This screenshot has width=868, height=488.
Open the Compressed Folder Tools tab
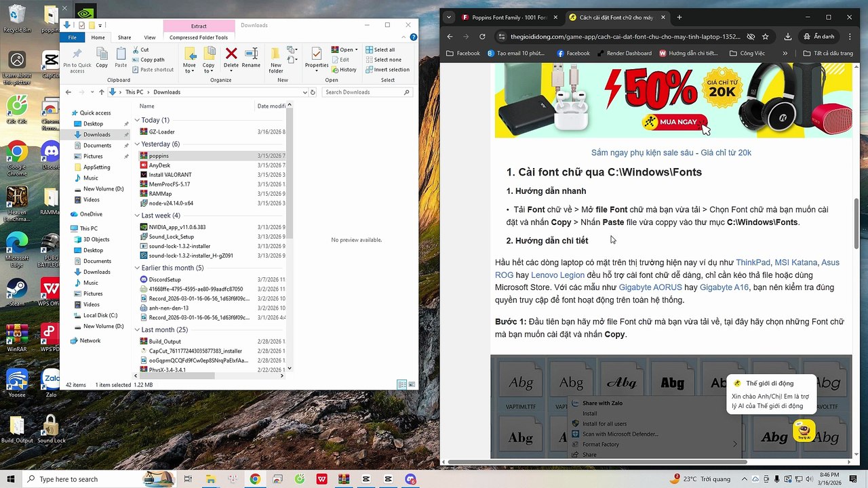199,37
